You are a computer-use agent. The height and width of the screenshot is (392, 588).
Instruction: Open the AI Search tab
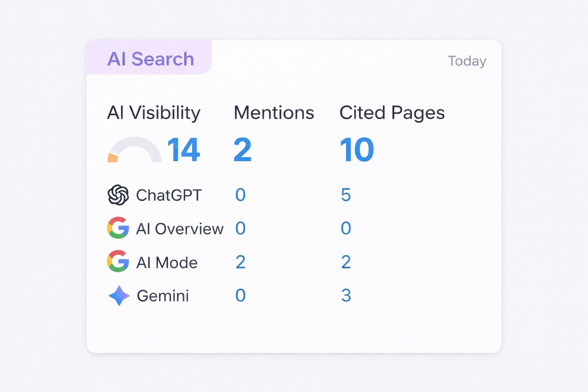point(150,59)
